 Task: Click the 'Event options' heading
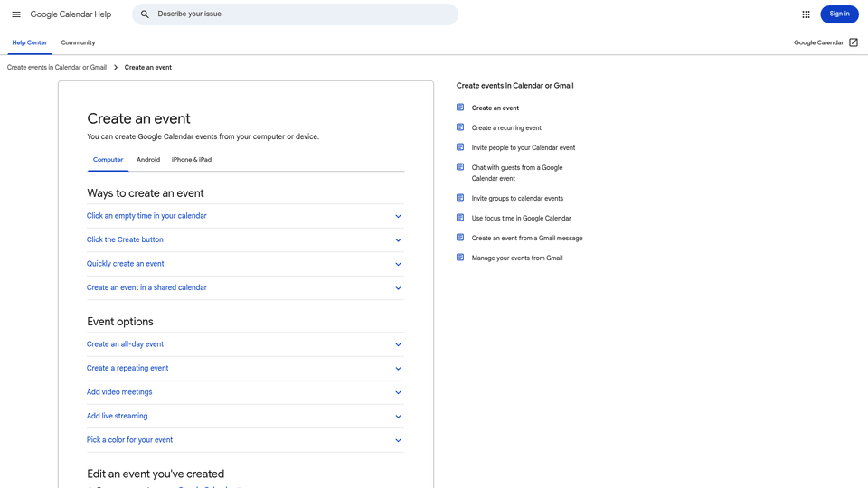point(120,322)
